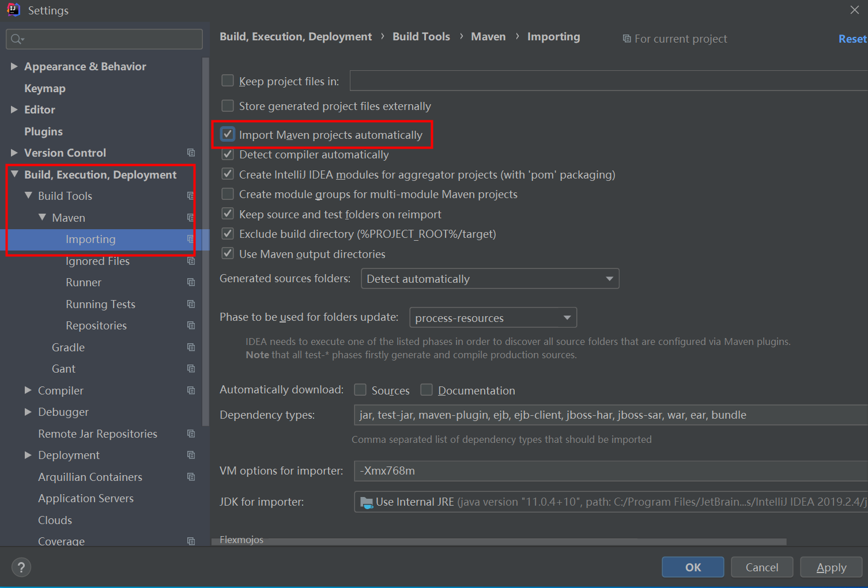The width and height of the screenshot is (868, 588).
Task: Click project-level icon beside Version Control
Action: click(191, 153)
